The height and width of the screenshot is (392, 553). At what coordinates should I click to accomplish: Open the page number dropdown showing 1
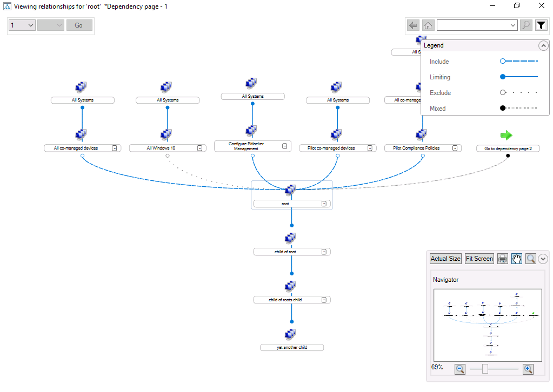22,25
